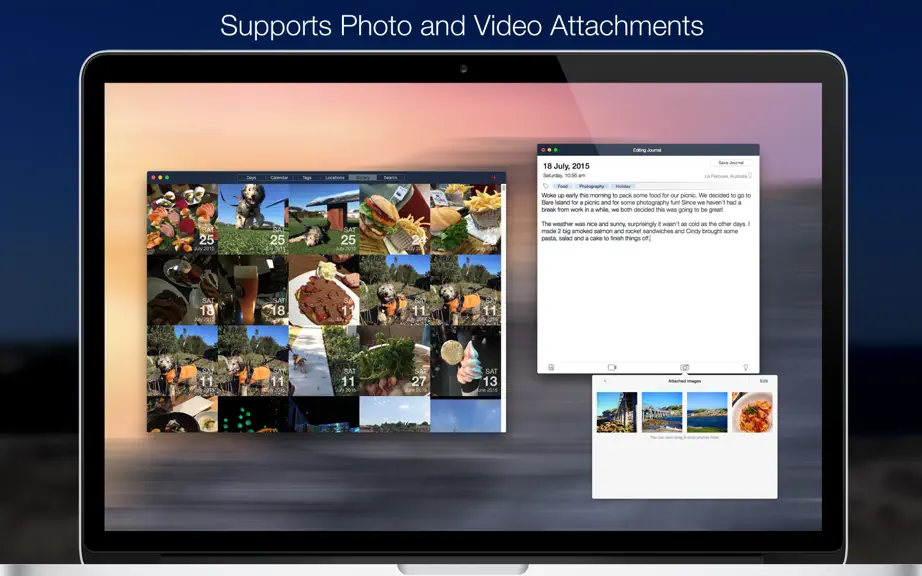Select the Tags tab
Screen dimensions: 922x576
point(306,178)
